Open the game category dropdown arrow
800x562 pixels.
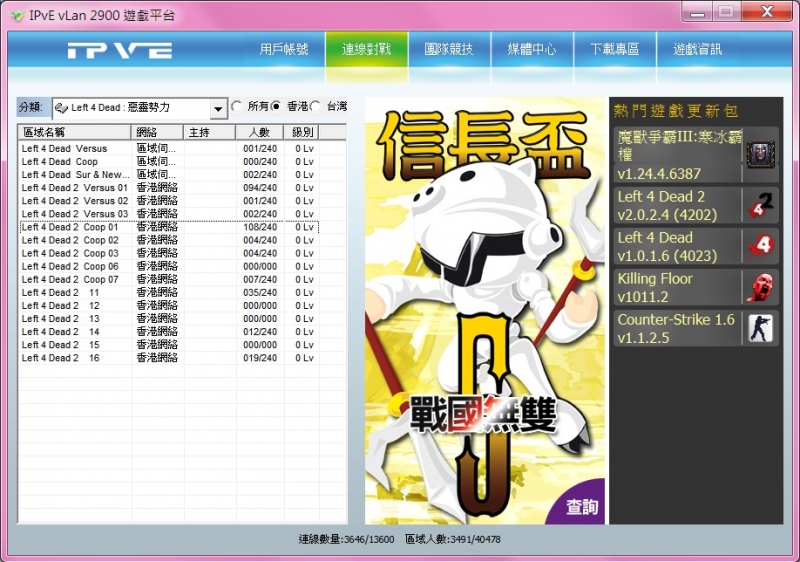(218, 109)
